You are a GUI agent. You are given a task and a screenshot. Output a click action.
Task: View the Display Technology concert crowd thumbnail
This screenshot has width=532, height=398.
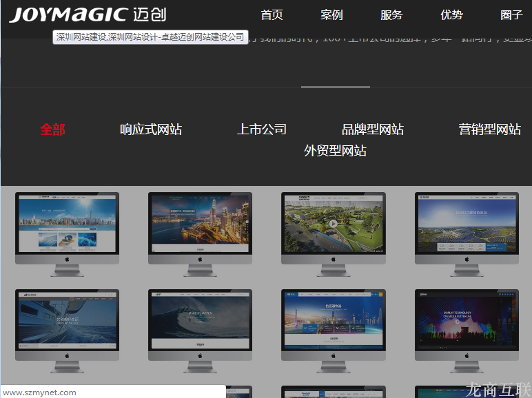[x=467, y=322]
